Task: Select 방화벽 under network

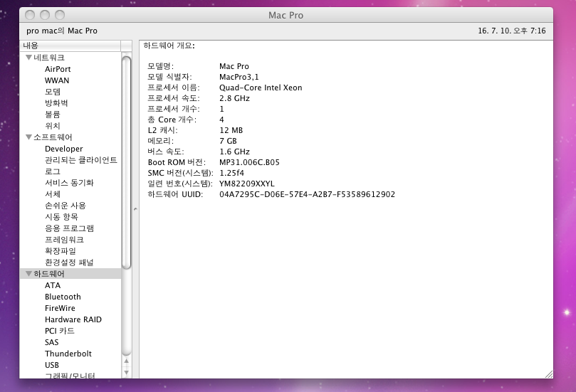Action: 56,103
